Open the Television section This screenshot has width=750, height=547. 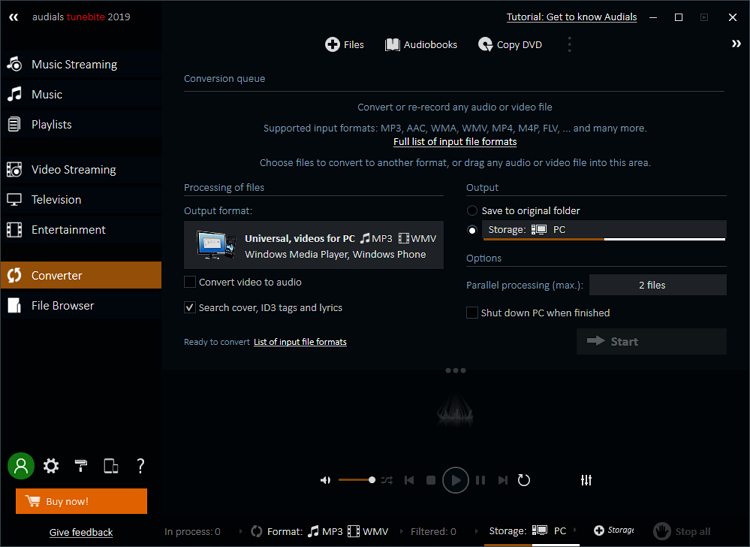[81, 199]
